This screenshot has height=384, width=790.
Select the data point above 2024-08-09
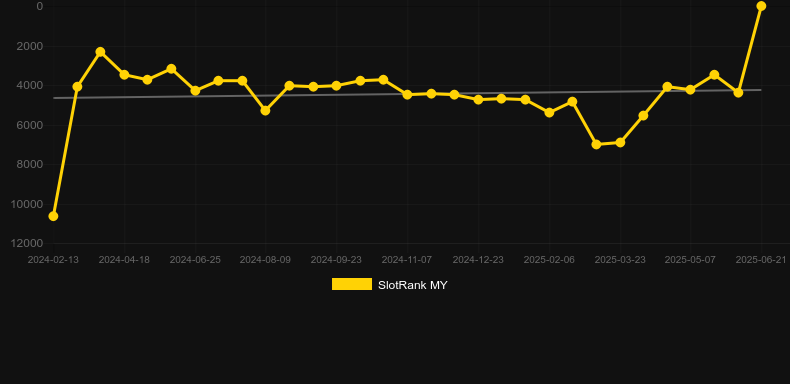(x=266, y=110)
